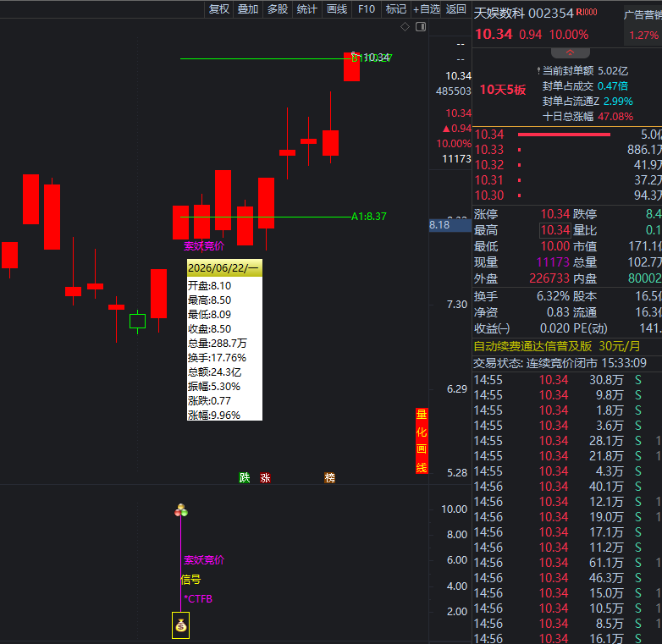
Task: Click the 涨幅:9.96% tooltip line
Action: pyautogui.click(x=214, y=416)
